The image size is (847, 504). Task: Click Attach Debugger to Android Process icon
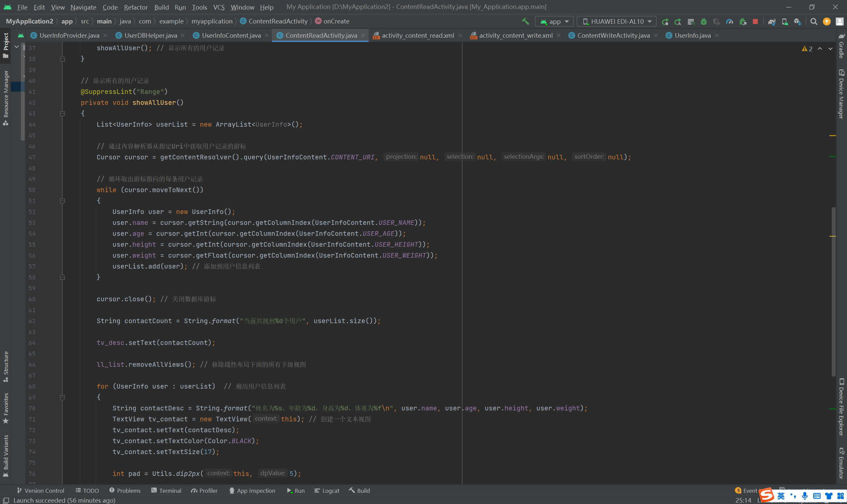[x=743, y=21]
